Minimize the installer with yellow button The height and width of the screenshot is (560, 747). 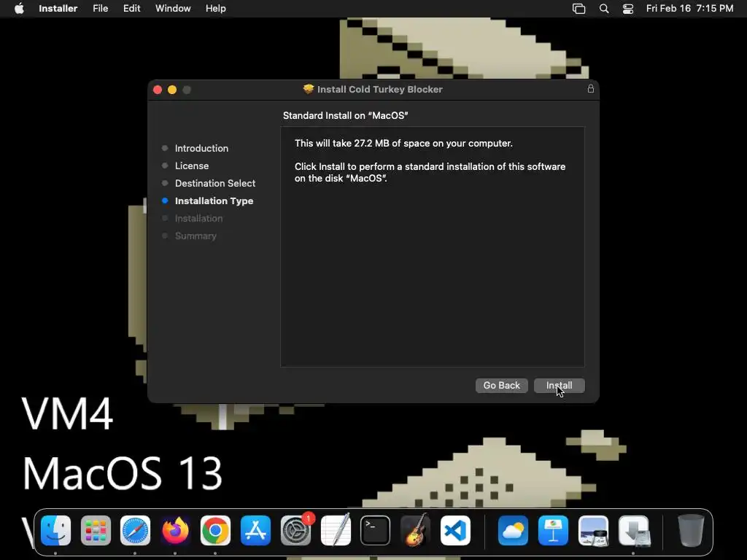(172, 90)
